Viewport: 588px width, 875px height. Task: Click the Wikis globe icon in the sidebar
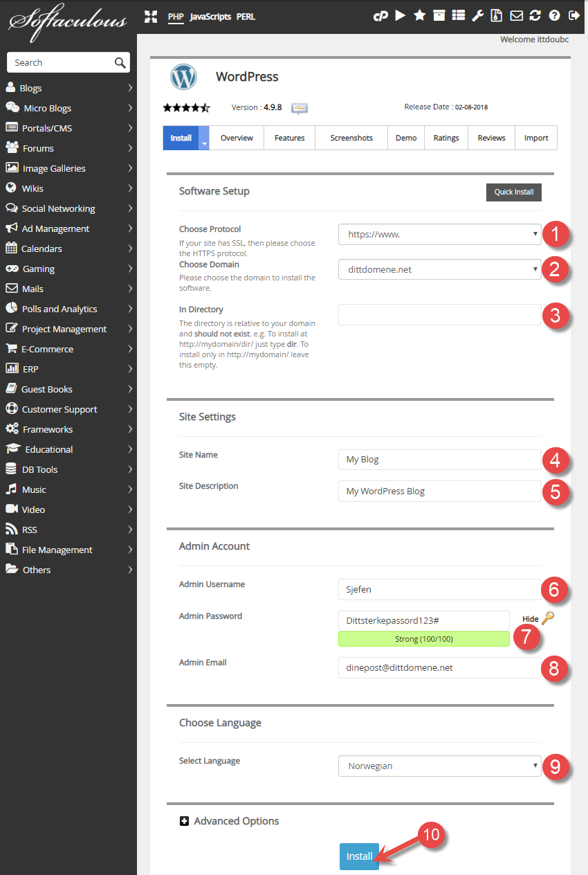pyautogui.click(x=11, y=188)
